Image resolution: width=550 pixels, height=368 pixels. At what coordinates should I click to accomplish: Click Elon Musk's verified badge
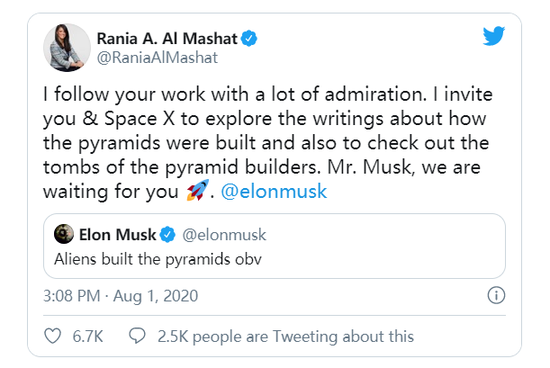pyautogui.click(x=167, y=235)
